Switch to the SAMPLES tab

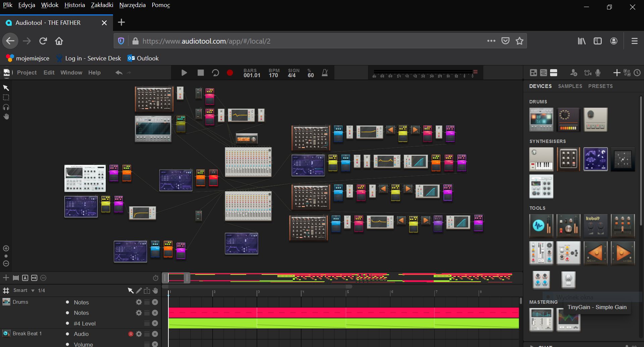pos(570,86)
